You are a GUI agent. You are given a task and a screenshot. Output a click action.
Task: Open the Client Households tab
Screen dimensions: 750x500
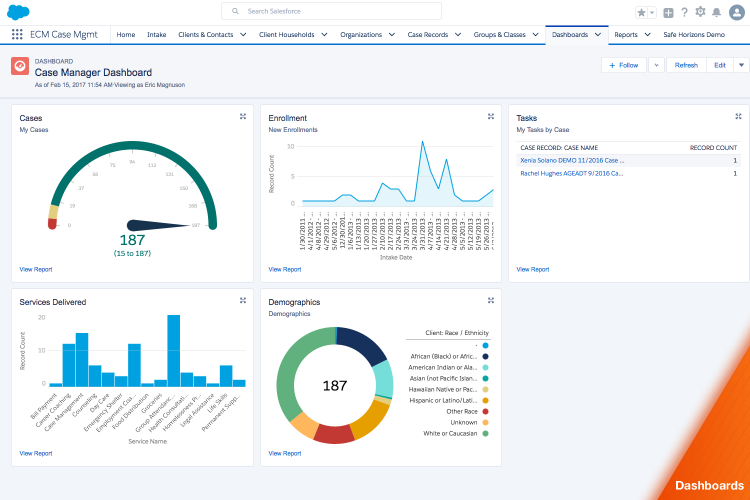click(287, 34)
